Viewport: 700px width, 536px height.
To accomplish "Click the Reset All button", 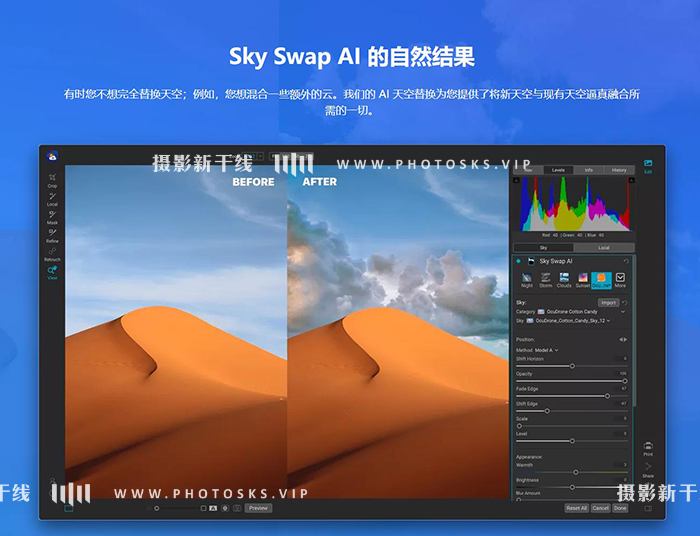I will (x=576, y=508).
